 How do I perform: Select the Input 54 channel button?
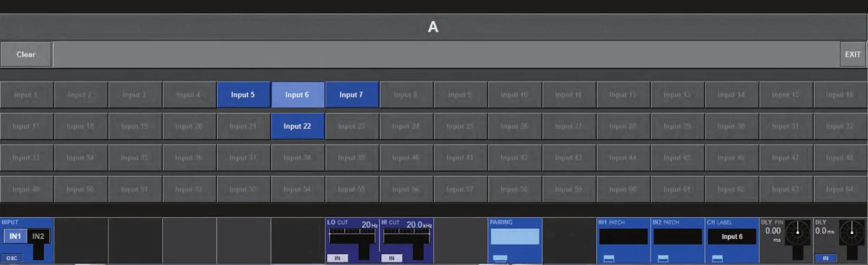(x=297, y=189)
